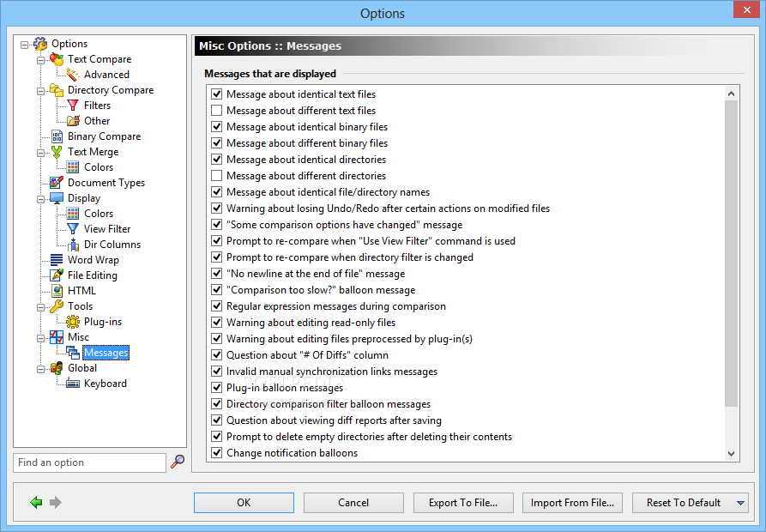Collapse the Options root node
The width and height of the screenshot is (766, 532).
24,45
